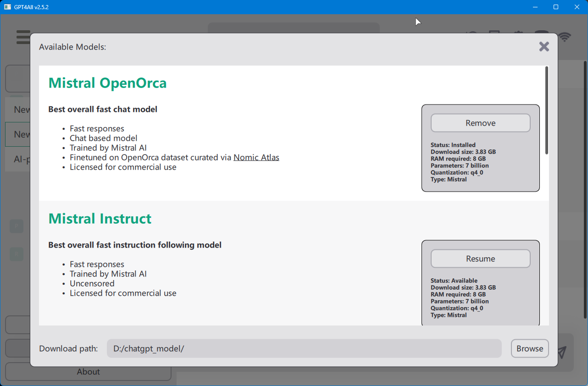The image size is (588, 386).
Task: Select the Mistral OpenOrca heading
Action: tap(107, 83)
